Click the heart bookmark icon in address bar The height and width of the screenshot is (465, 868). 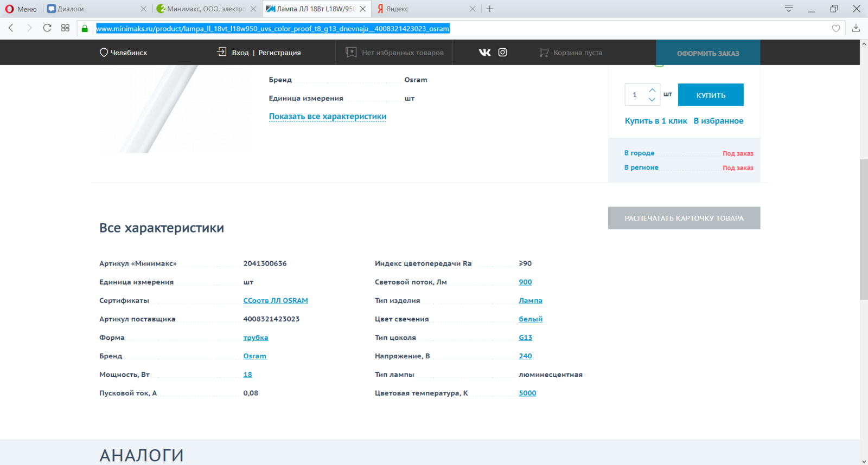(x=836, y=28)
